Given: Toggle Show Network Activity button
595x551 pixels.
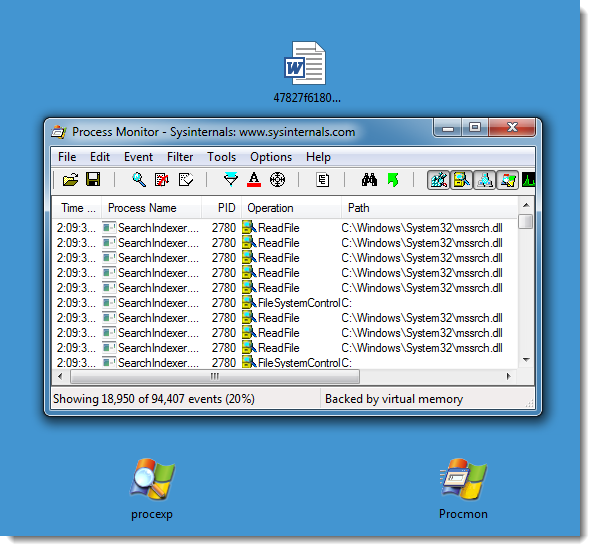Looking at the screenshot, I should coord(485,180).
